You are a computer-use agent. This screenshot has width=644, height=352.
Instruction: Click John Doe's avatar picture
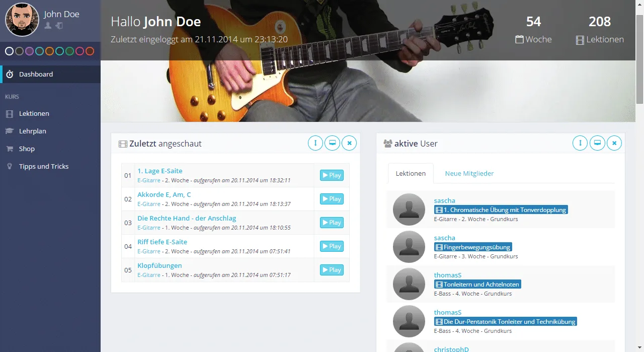(22, 20)
